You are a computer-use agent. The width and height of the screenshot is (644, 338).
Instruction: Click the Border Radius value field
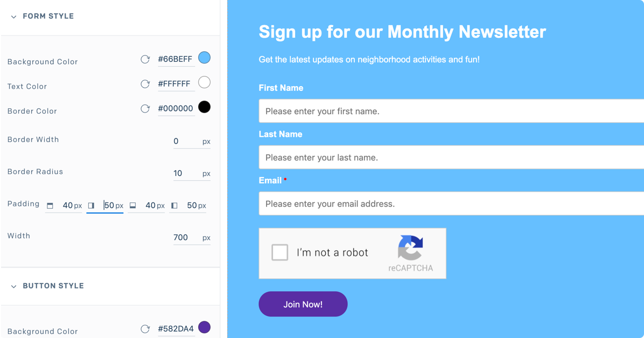(x=185, y=173)
